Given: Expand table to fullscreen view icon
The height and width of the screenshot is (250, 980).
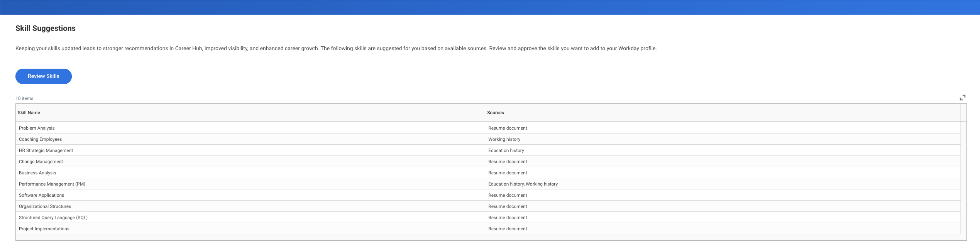Looking at the screenshot, I should point(962,98).
